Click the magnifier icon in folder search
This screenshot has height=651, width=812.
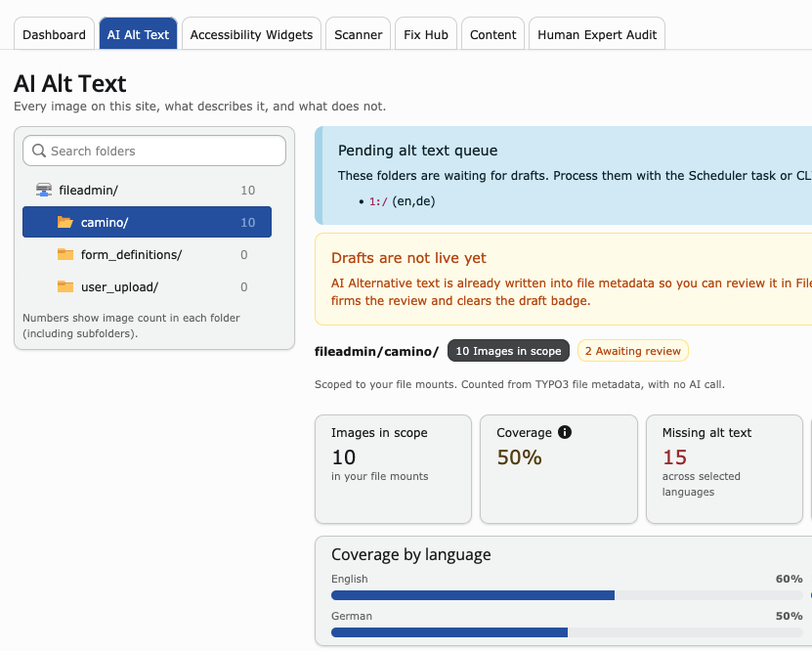pyautogui.click(x=39, y=151)
